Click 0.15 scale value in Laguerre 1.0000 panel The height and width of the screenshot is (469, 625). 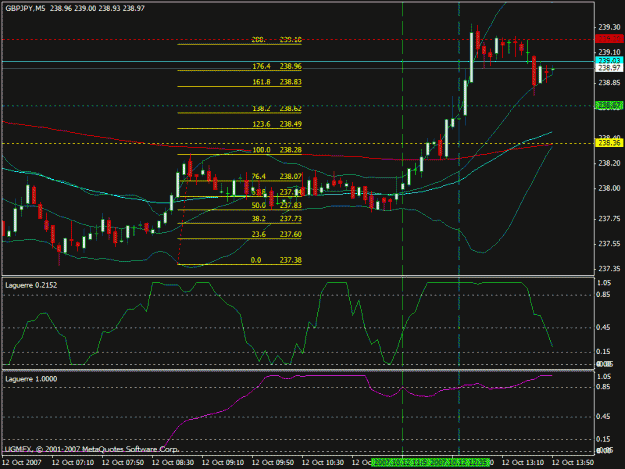pyautogui.click(x=604, y=439)
